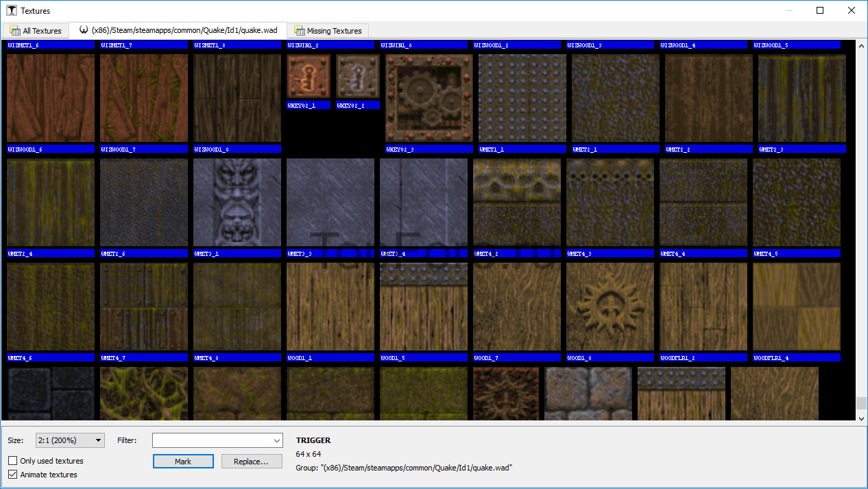Click the scrollbar up arrow
868x489 pixels.
(861, 45)
